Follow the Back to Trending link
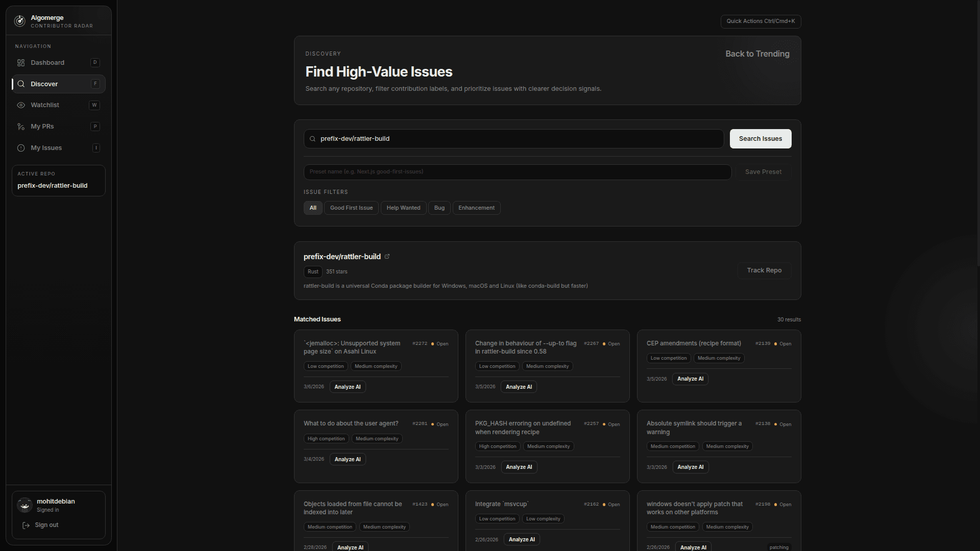Image resolution: width=980 pixels, height=551 pixels. point(757,54)
